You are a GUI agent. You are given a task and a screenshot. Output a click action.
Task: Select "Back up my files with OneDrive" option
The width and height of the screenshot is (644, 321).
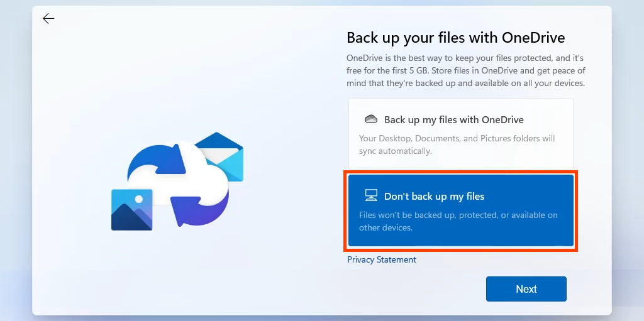point(460,133)
